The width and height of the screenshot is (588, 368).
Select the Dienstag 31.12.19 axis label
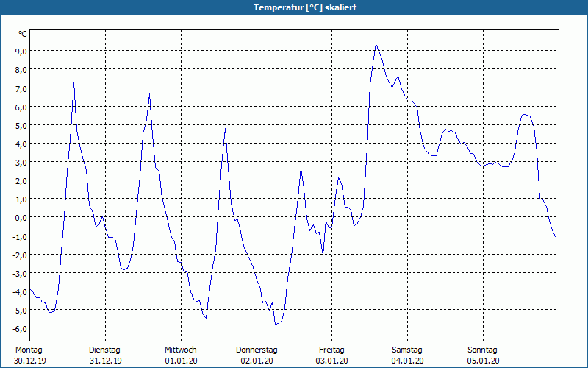pyautogui.click(x=105, y=355)
